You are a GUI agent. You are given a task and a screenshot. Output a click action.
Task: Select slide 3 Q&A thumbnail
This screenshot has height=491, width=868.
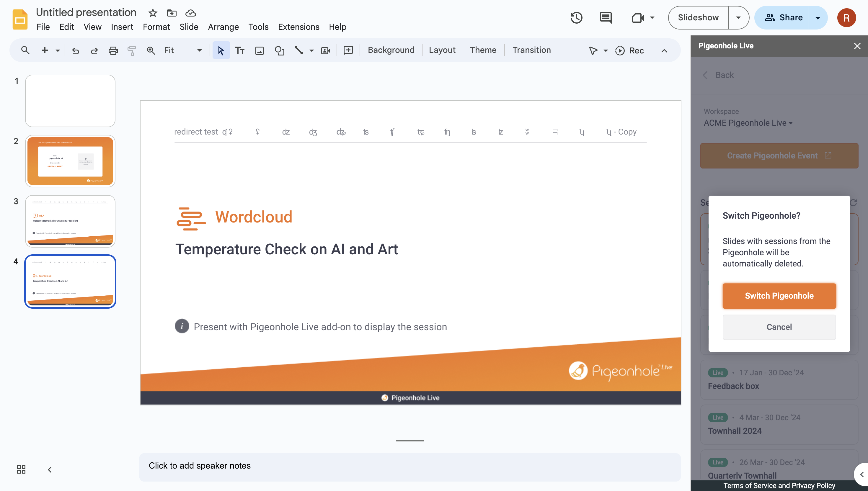(x=70, y=221)
